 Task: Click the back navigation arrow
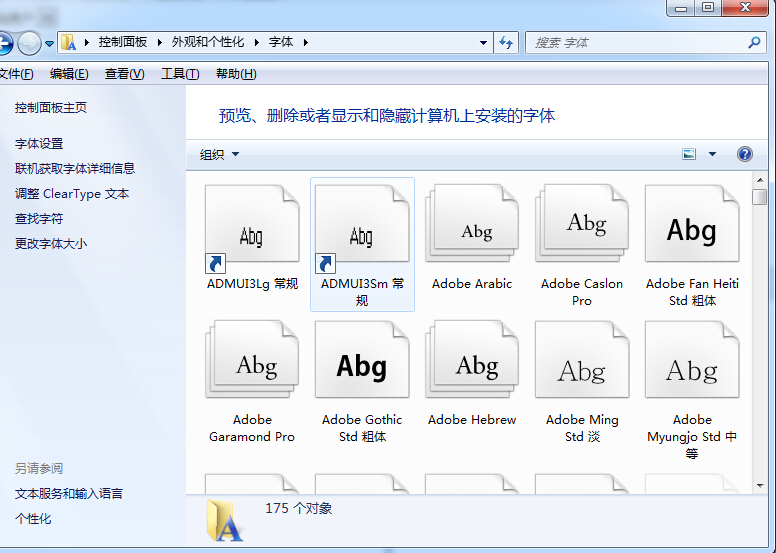coord(5,44)
